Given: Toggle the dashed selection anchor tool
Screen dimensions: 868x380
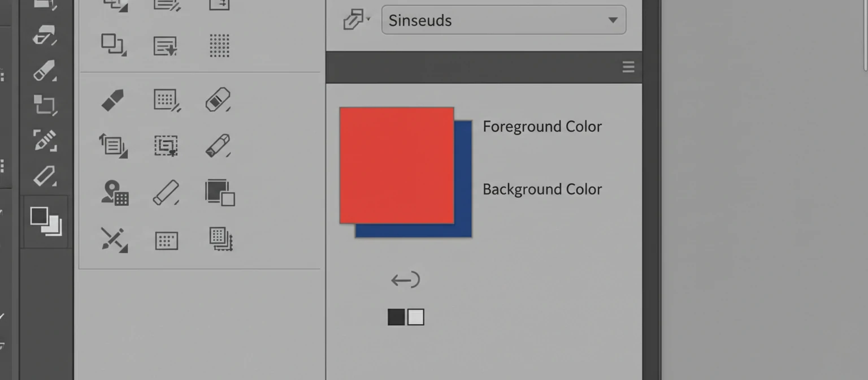Looking at the screenshot, I should click(166, 145).
